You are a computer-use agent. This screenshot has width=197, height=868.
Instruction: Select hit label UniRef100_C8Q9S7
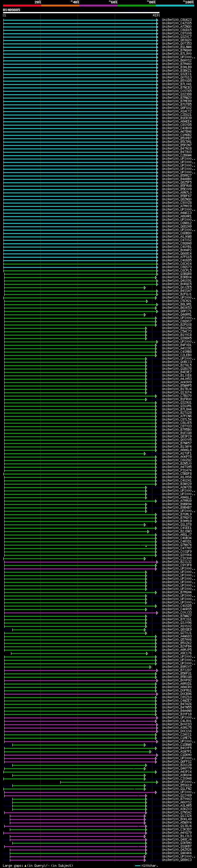click(x=177, y=321)
